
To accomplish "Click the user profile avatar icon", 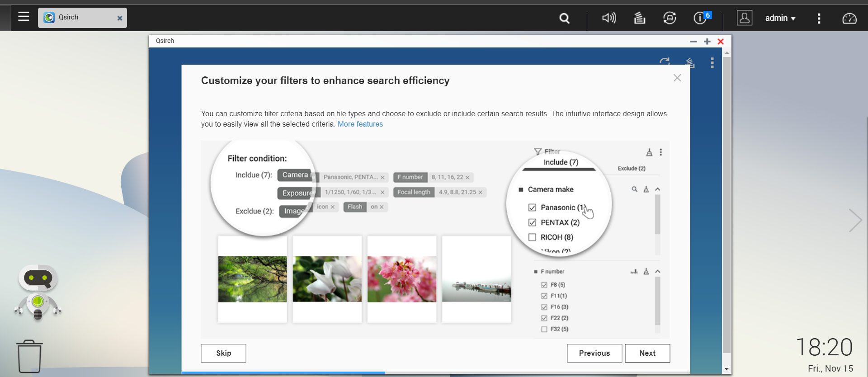I will [745, 18].
